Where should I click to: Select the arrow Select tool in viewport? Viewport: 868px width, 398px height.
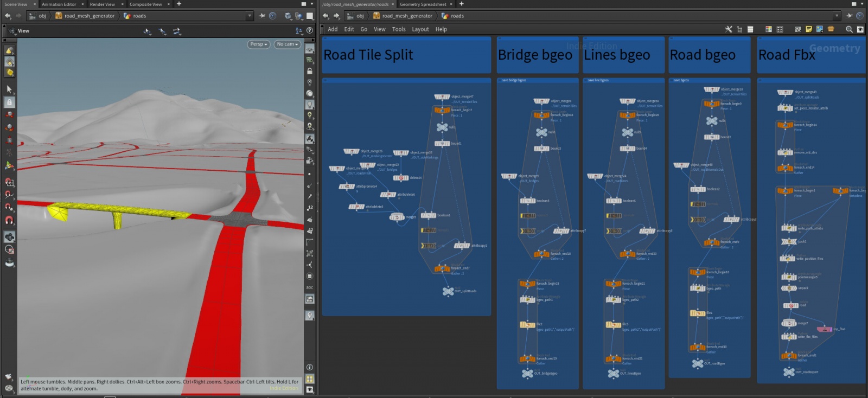(x=9, y=89)
